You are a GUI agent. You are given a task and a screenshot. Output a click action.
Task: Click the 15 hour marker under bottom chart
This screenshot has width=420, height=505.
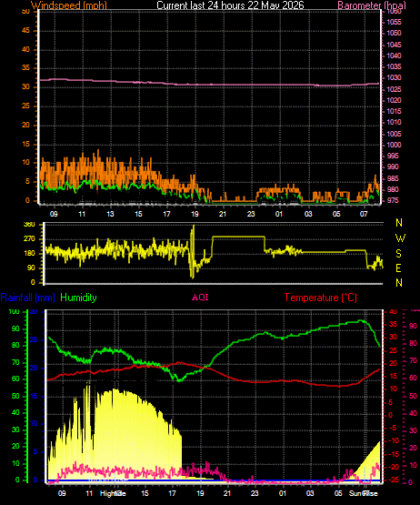(145, 493)
